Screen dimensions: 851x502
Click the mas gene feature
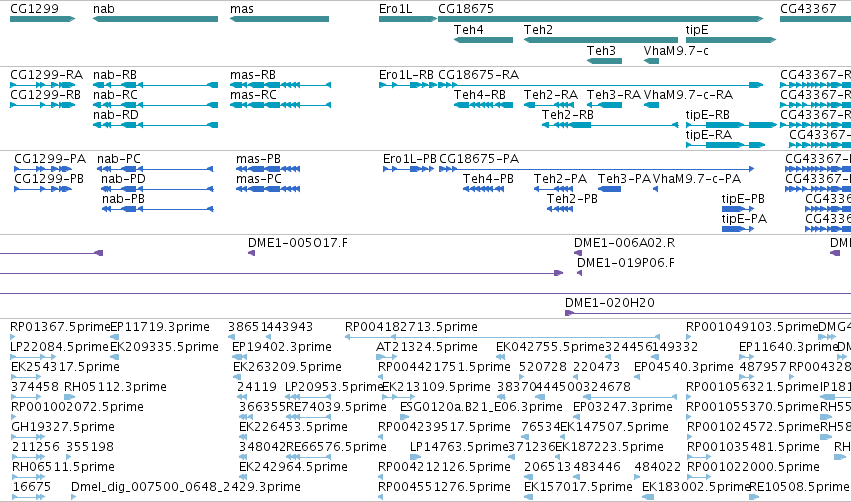(x=279, y=19)
